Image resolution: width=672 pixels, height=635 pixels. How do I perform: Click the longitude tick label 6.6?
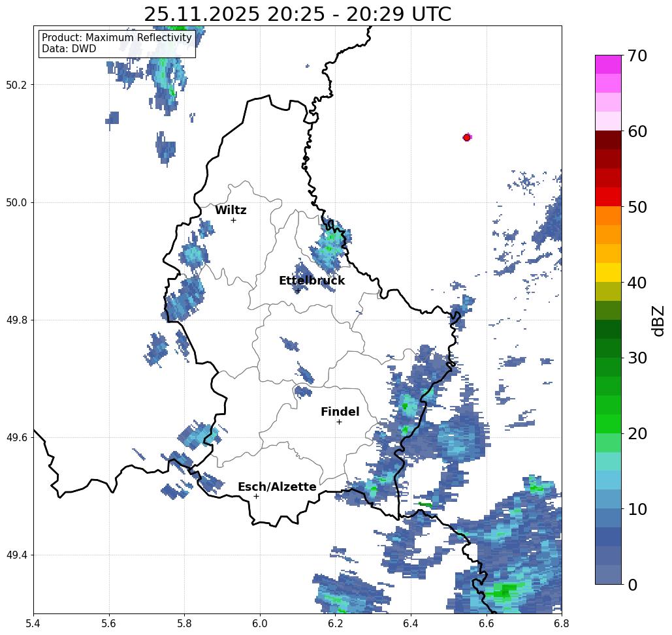(486, 623)
